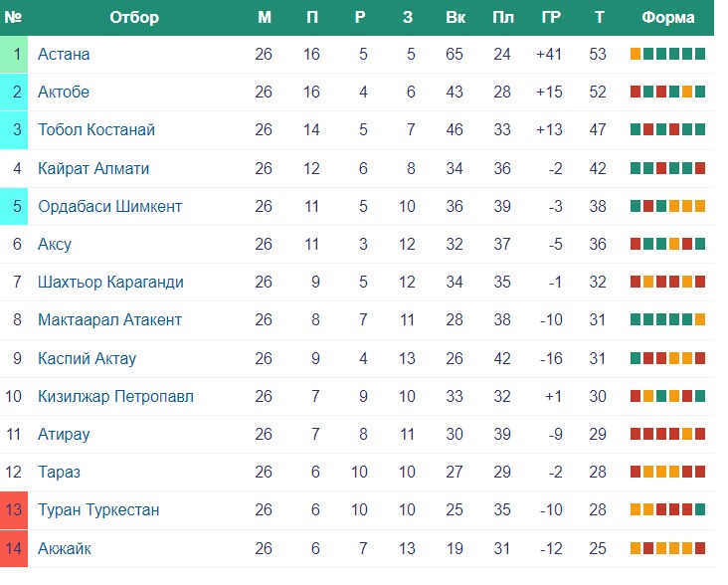The width and height of the screenshot is (728, 585).
Task: Click the Отбор column header
Action: pos(134,17)
